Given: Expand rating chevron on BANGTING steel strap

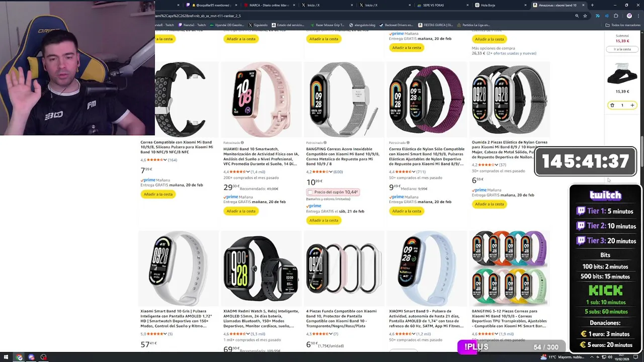Looking at the screenshot, I should 331,172.
